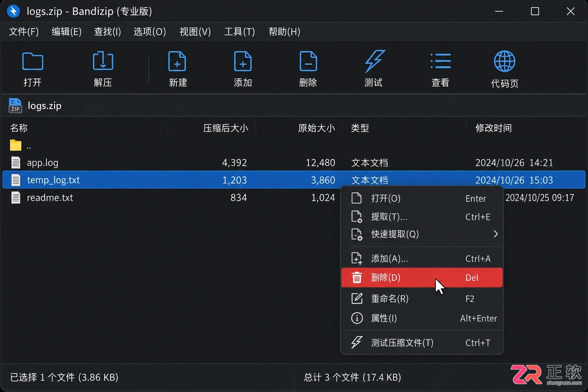Viewport: 588px width, 392px height.
Task: Choose 测试压缩文件(T) from the context menu
Action: point(422,343)
